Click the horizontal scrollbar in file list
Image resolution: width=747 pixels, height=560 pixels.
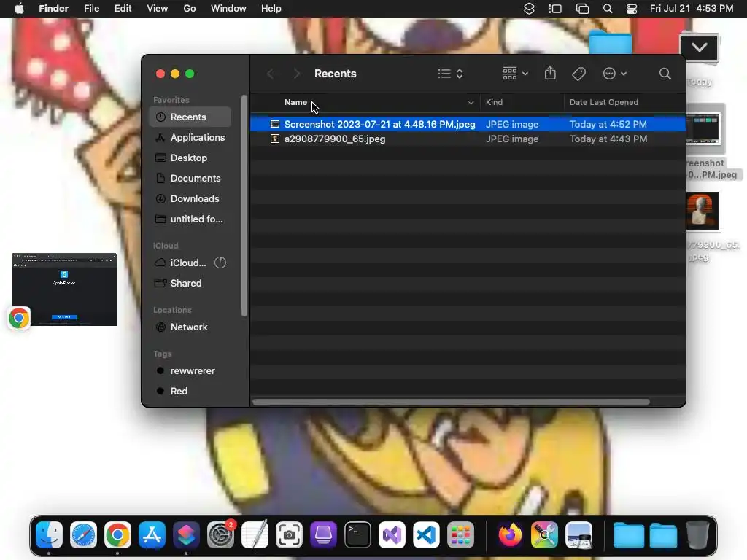pos(451,402)
